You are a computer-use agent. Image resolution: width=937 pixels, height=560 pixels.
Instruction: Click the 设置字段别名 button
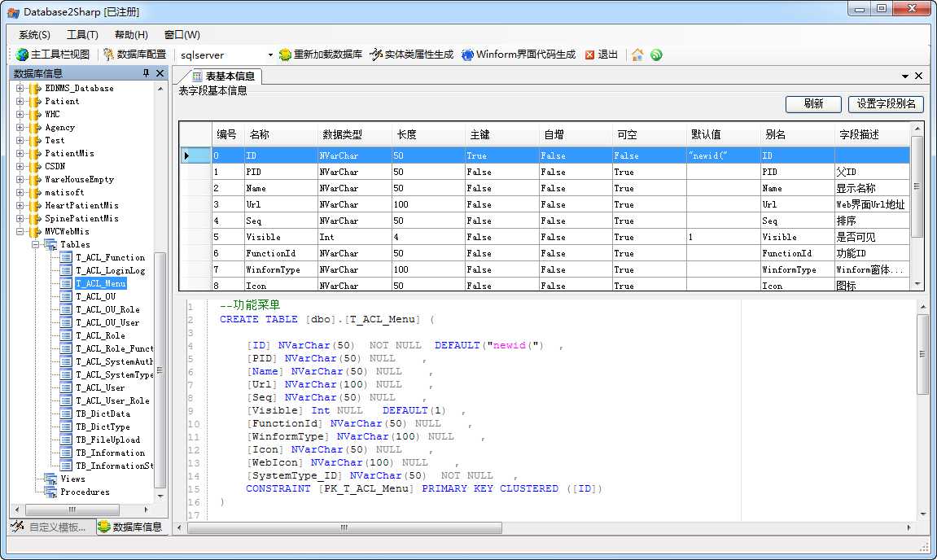887,104
